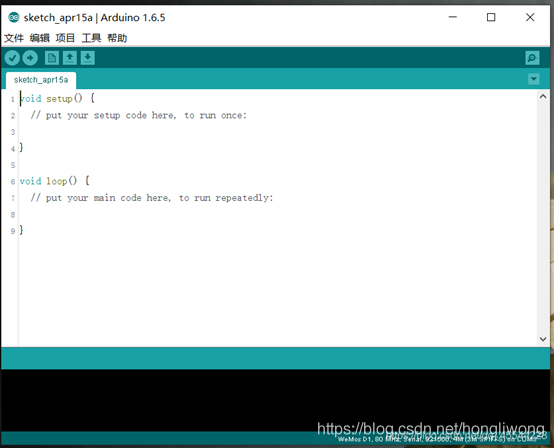Click WeMos D1 board info in status bar
Viewport: 554px width, 448px height.
click(x=437, y=439)
